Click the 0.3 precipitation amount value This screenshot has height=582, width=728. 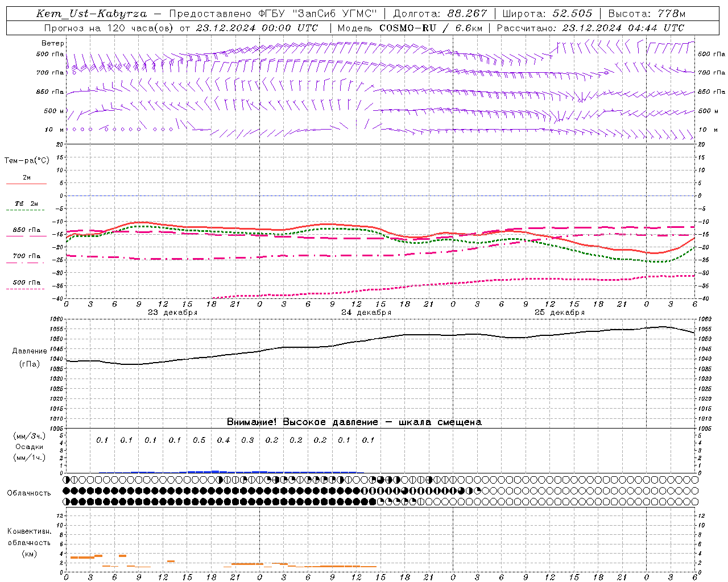click(247, 440)
